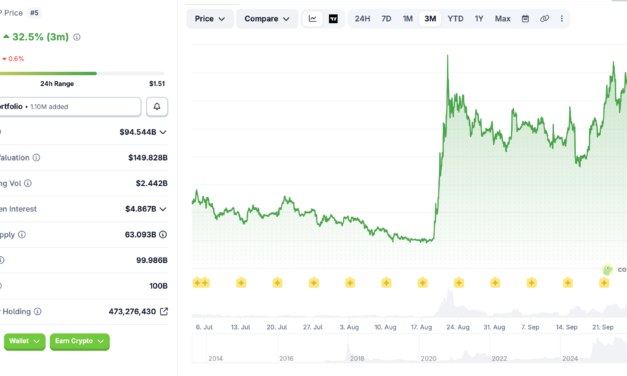The image size is (627, 376).
Task: Select the 3M time range
Action: pos(430,19)
